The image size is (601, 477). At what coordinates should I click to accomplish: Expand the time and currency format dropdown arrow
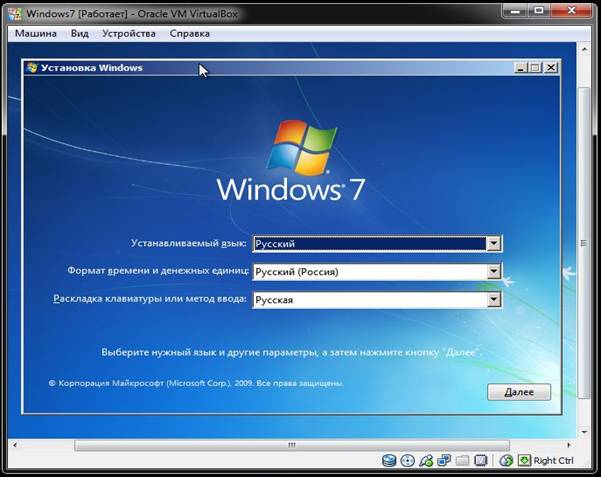(x=493, y=271)
